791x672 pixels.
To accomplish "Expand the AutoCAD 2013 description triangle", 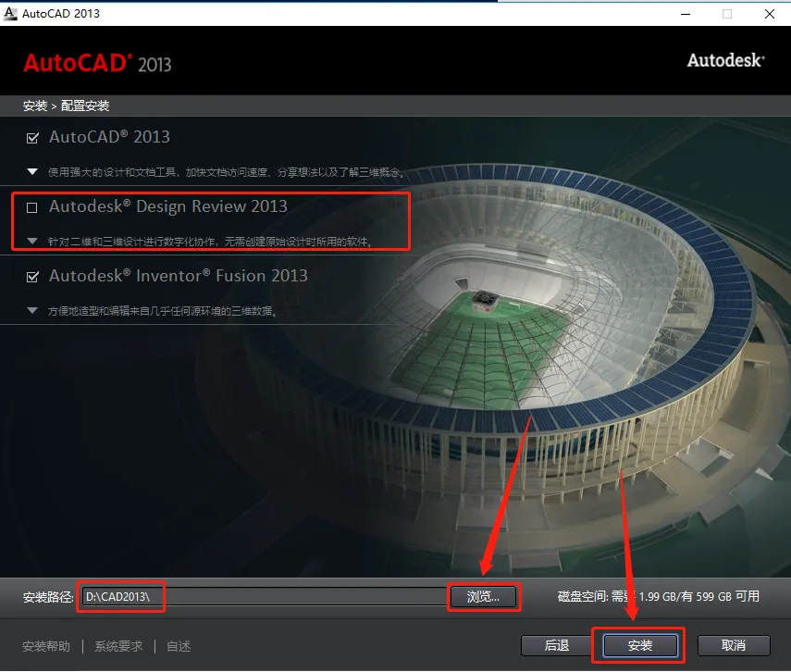I will [x=32, y=171].
